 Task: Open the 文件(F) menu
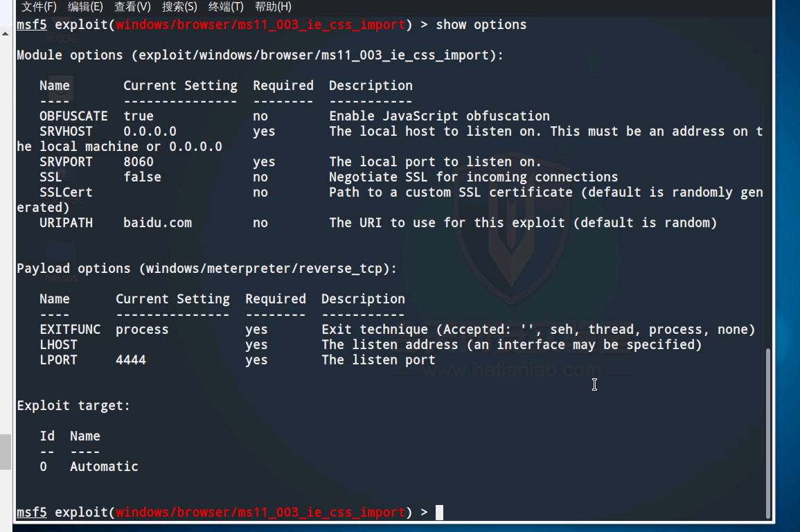pos(39,7)
